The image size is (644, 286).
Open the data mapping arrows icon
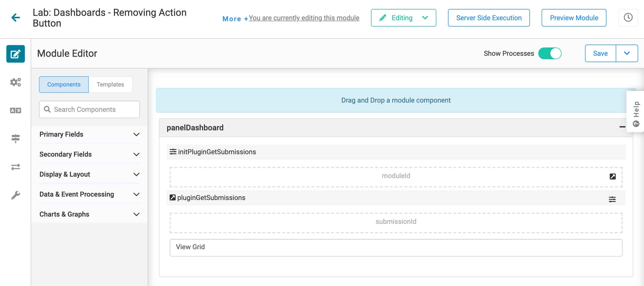(16, 167)
